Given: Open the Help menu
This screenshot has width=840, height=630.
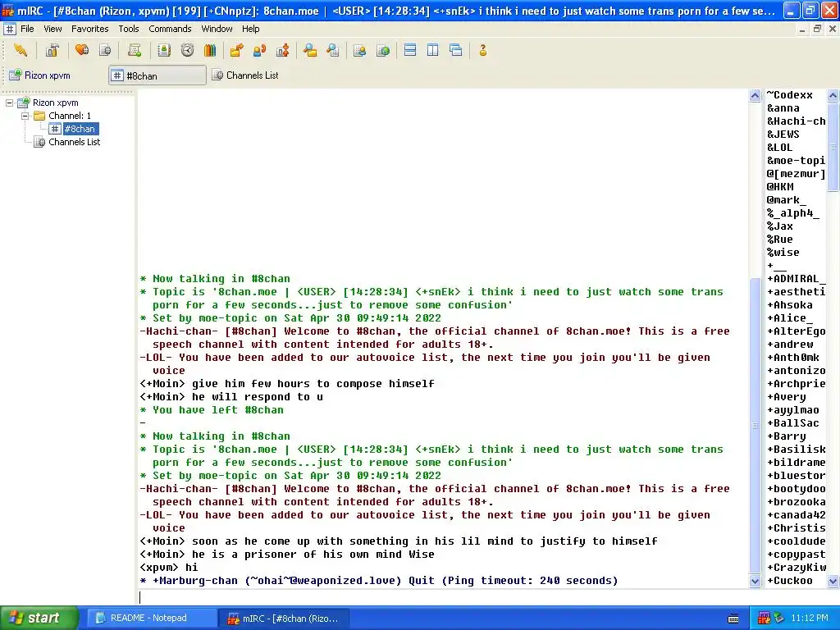Looking at the screenshot, I should coord(251,29).
